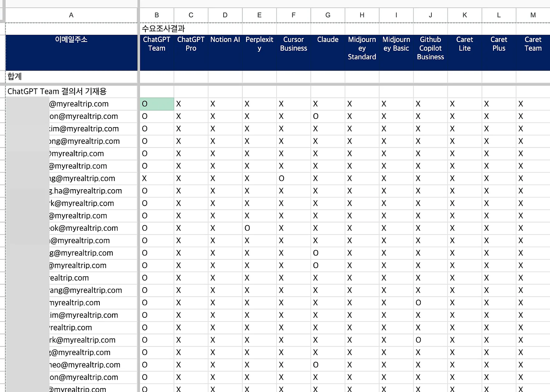Select Github Copilot O in rk@myrealtrip.com row

click(430, 340)
